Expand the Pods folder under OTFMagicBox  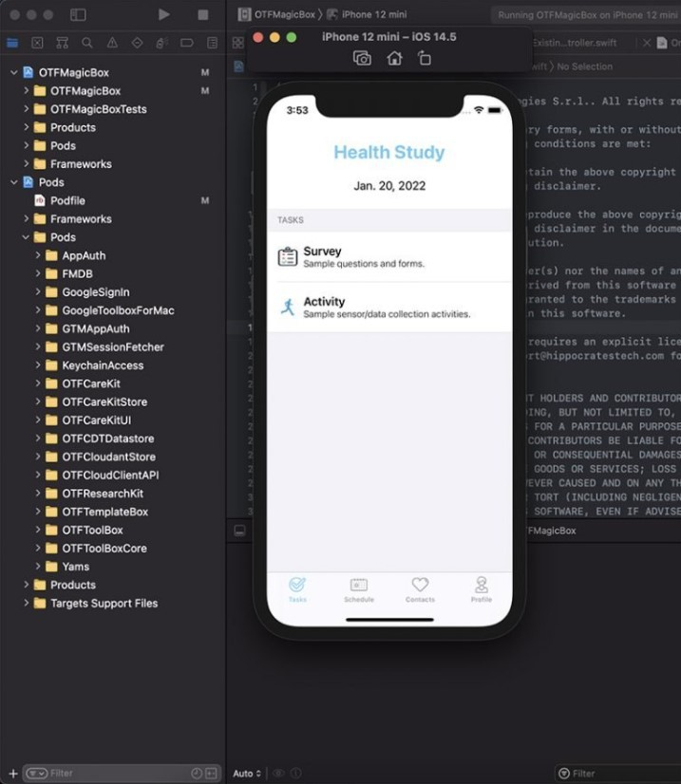pyautogui.click(x=26, y=145)
